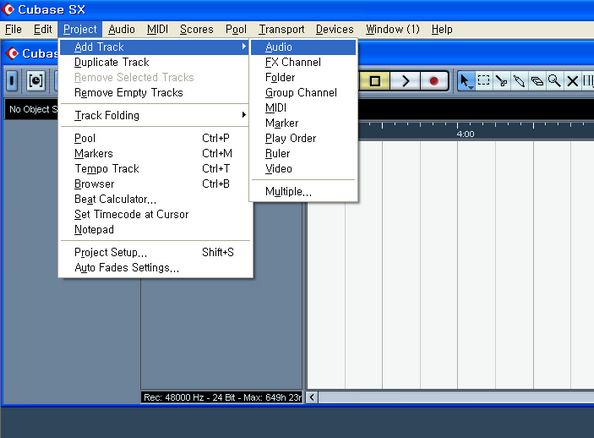Open the Window (1) menu

[x=392, y=29]
